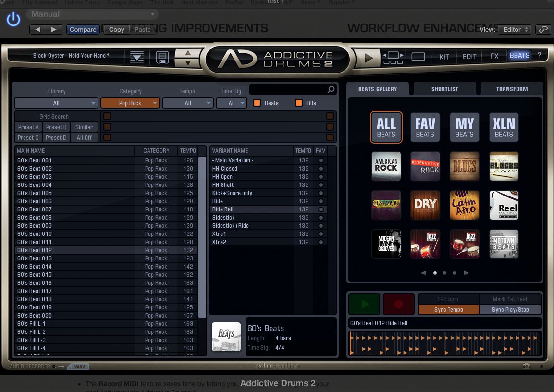Image resolution: width=554 pixels, height=392 pixels.
Task: Open the Latin Afro beat pack
Action: click(464, 205)
